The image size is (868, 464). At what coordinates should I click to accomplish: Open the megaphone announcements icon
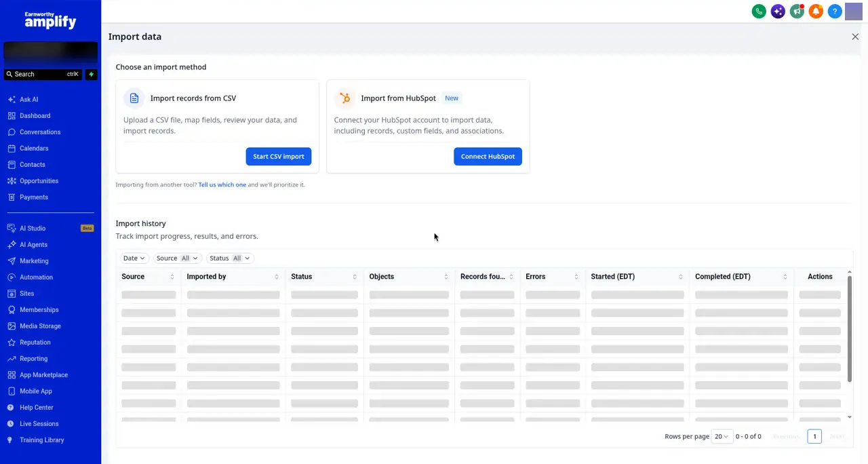pyautogui.click(x=797, y=12)
